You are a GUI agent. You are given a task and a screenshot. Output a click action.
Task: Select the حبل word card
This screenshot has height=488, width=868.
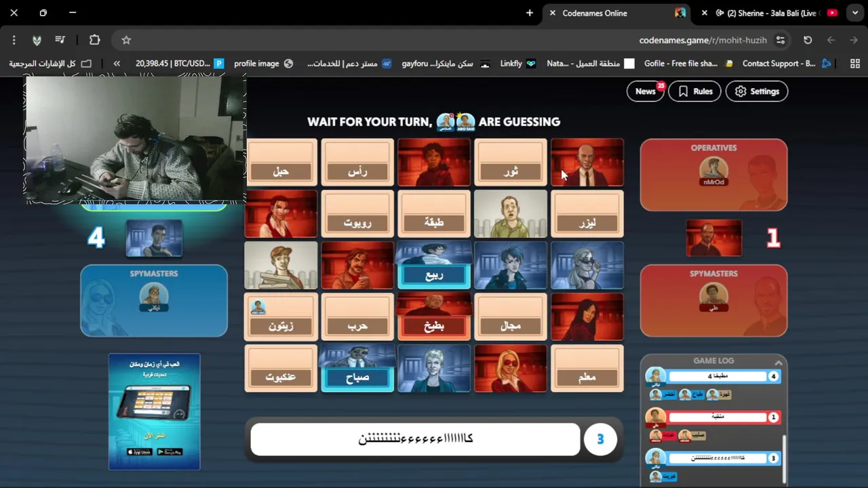pyautogui.click(x=281, y=163)
